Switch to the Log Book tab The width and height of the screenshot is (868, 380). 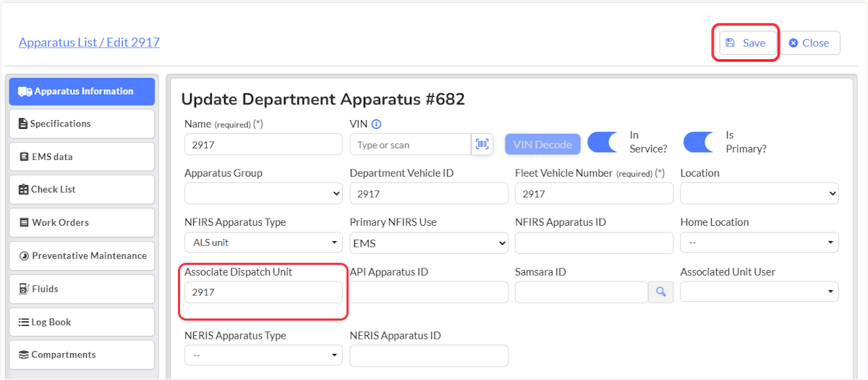click(82, 322)
